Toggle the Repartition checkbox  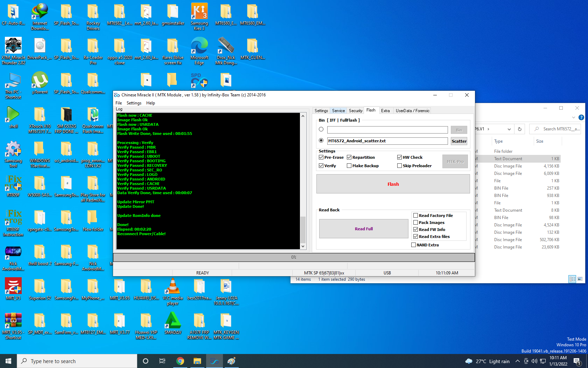tap(349, 157)
